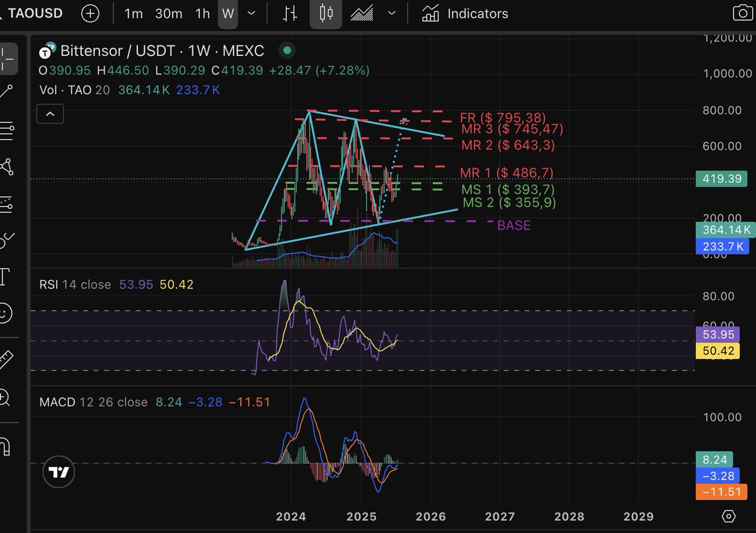The image size is (756, 533).
Task: Click the Bittensor / USDT legend title
Action: tap(162, 50)
